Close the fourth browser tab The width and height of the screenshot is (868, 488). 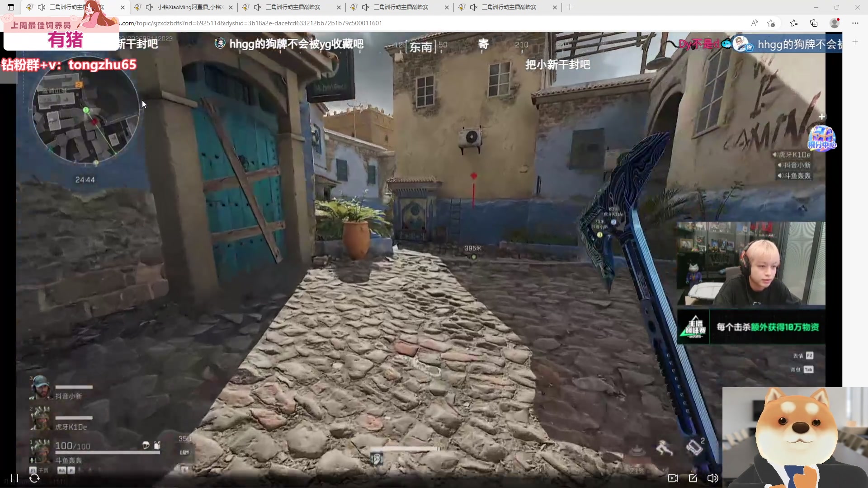447,7
